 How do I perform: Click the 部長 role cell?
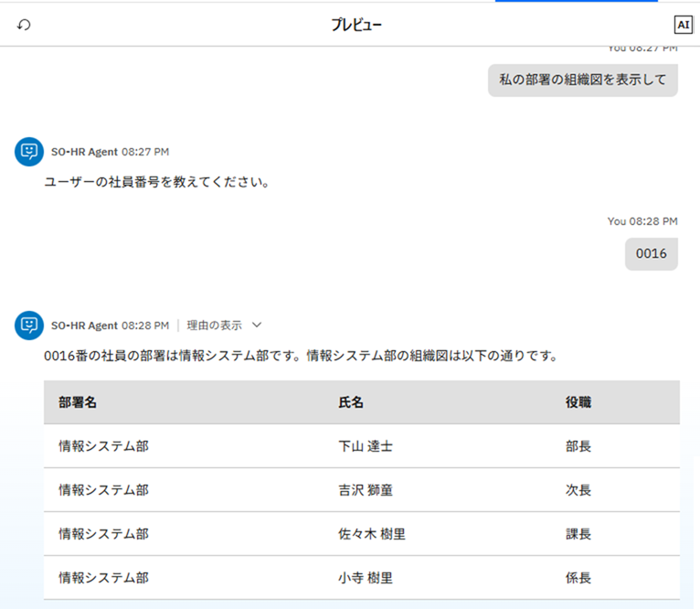point(578,446)
